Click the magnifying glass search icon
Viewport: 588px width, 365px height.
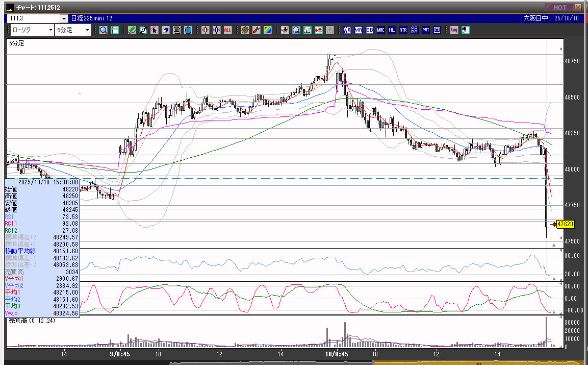click(x=104, y=30)
